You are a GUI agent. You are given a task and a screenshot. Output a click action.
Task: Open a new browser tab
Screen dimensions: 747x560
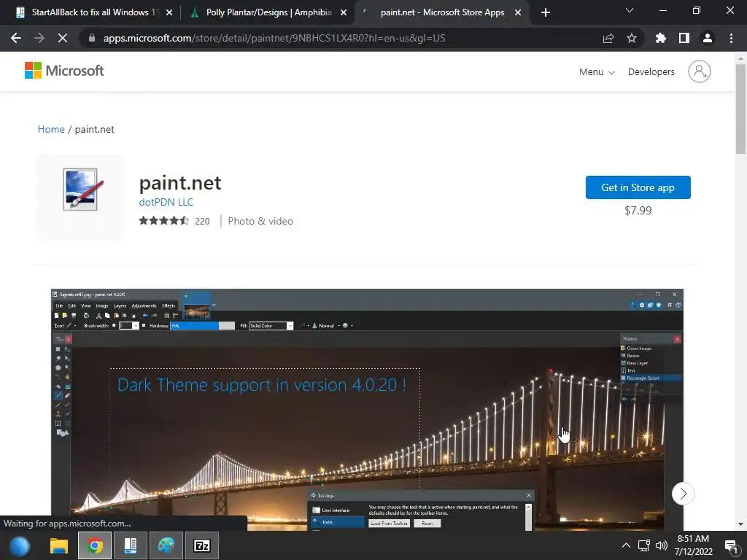click(546, 12)
